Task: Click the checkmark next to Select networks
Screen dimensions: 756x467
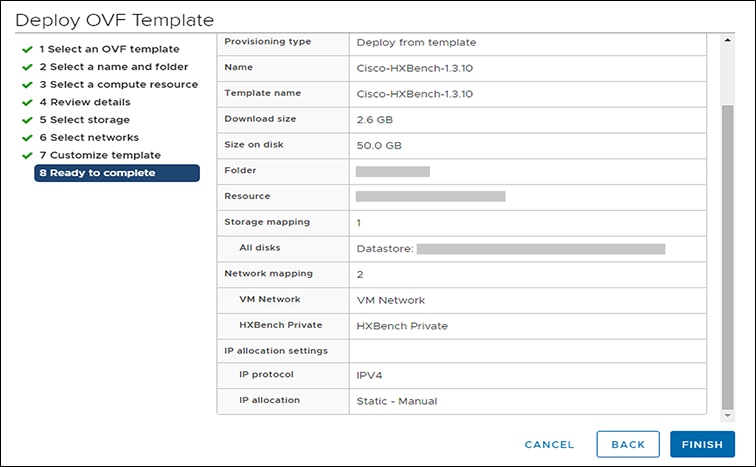Action: click(x=27, y=138)
